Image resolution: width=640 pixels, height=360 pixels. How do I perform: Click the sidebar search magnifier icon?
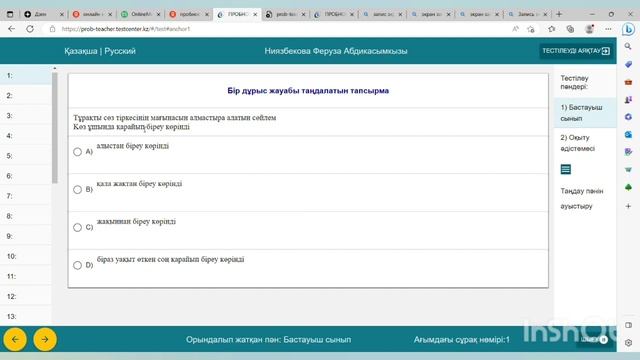click(628, 47)
